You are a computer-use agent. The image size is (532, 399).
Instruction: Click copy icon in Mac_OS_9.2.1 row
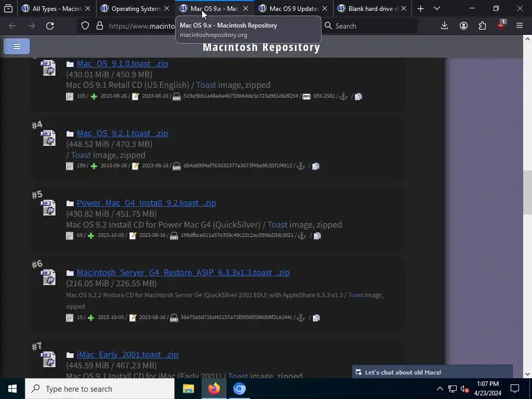pos(315,166)
